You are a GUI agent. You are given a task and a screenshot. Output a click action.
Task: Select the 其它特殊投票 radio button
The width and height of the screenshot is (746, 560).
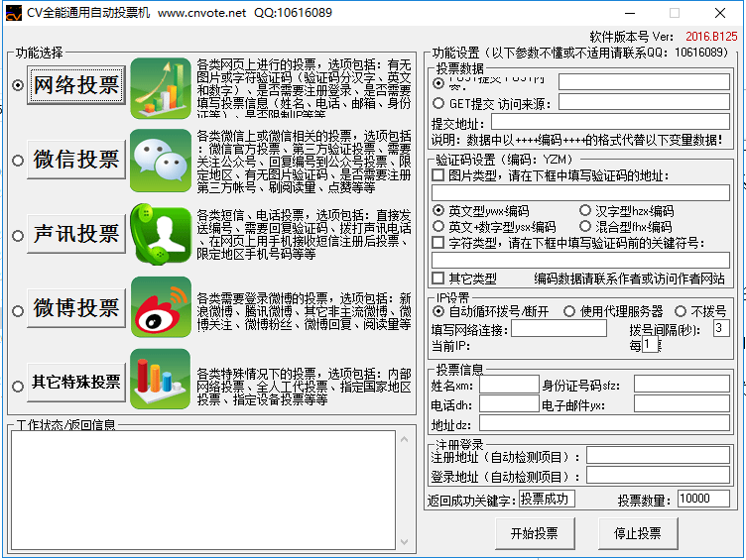(18, 386)
